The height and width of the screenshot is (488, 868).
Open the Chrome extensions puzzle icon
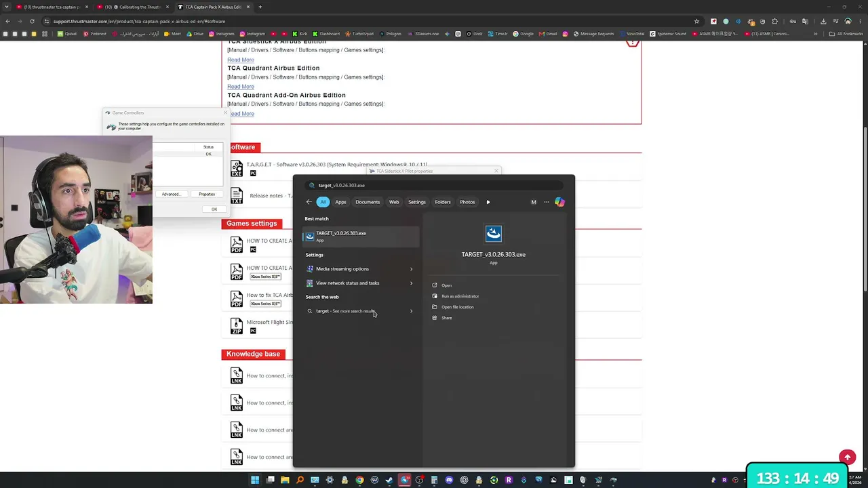pyautogui.click(x=775, y=21)
